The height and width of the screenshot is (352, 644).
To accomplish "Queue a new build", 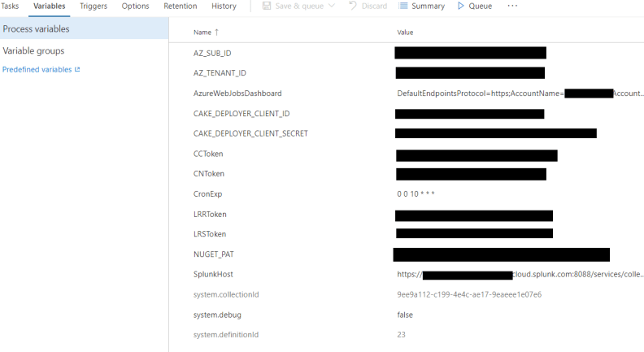I will [x=480, y=7].
